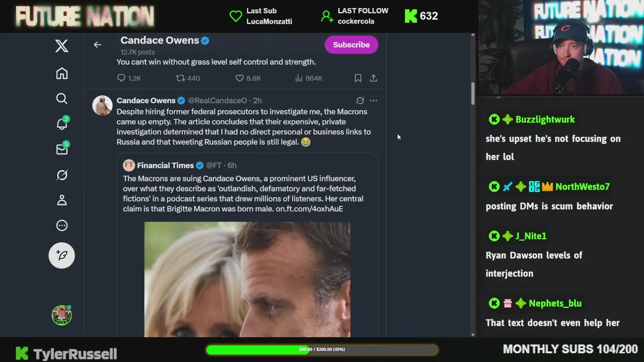Viewport: 644px width, 362px height.
Task: Bookmark the grass level self control post
Action: click(358, 78)
